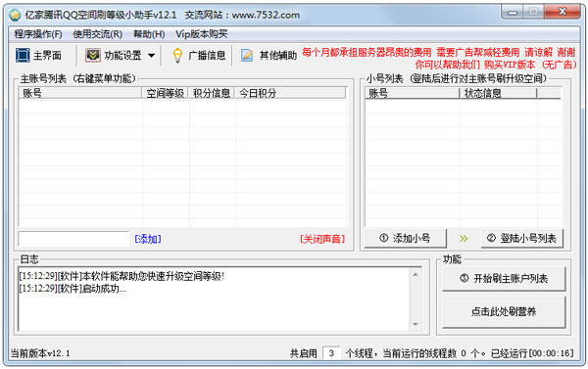Screen dimensions: 588x369
Task: Click the ① 添加小号 button
Action: [x=406, y=238]
